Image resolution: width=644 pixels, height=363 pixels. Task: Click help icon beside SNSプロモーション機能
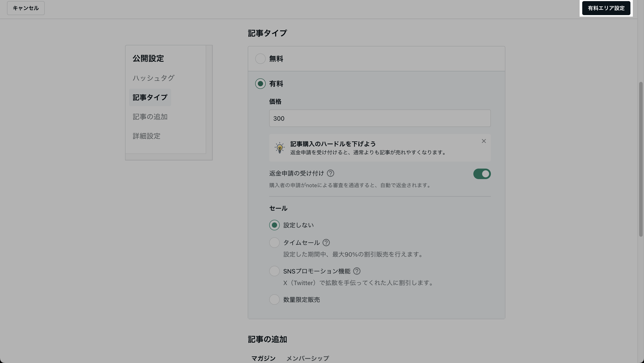click(357, 271)
